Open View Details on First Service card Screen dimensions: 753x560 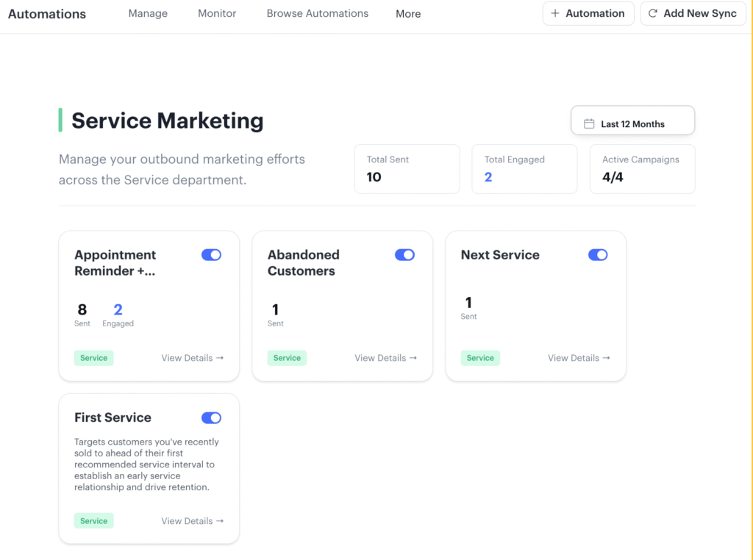(192, 521)
